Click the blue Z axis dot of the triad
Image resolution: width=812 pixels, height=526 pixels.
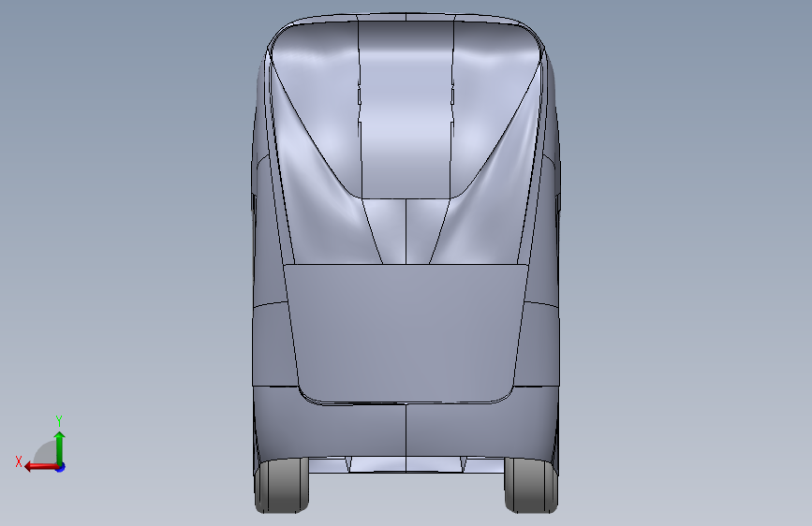(x=61, y=467)
